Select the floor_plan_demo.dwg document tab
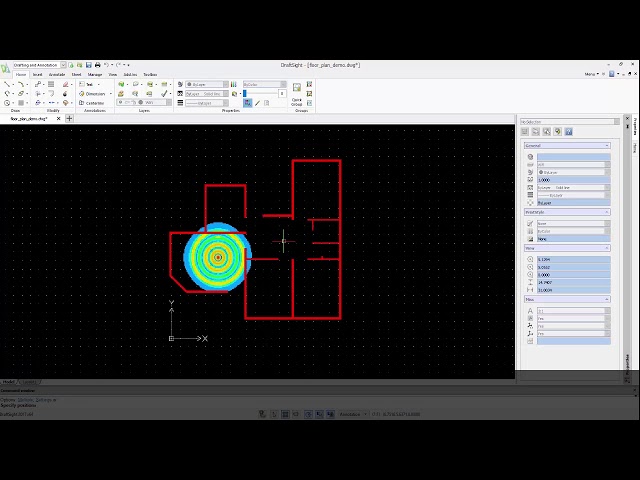 (29, 119)
